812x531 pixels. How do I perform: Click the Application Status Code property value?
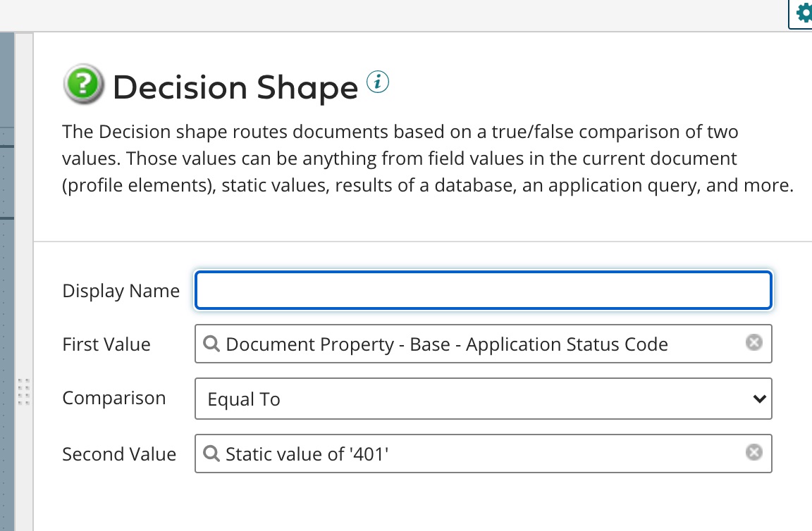[x=446, y=344]
